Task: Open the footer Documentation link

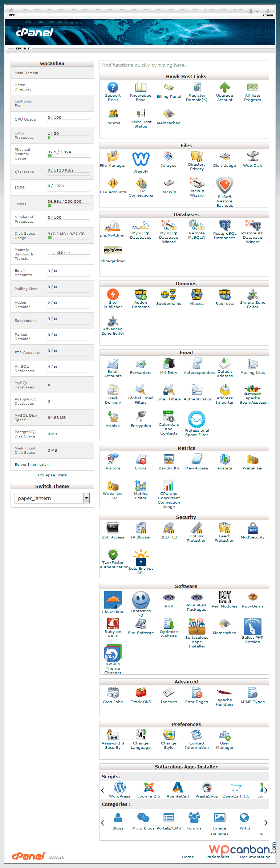Action: click(255, 857)
